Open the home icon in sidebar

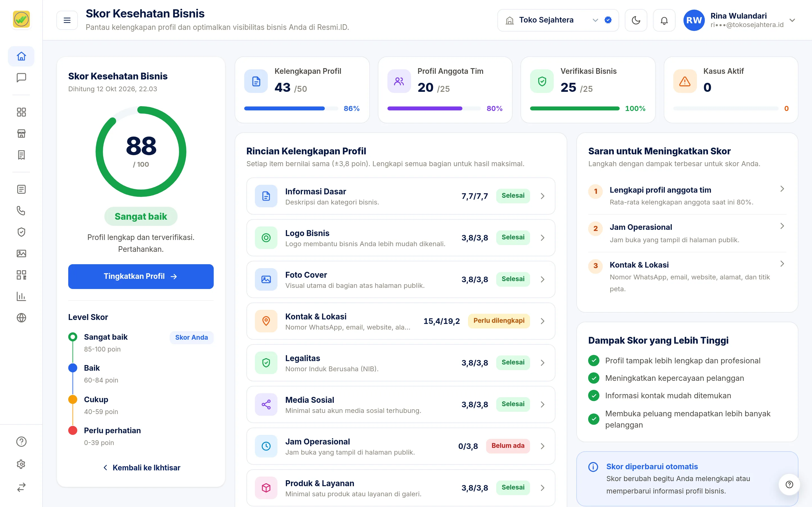click(21, 56)
